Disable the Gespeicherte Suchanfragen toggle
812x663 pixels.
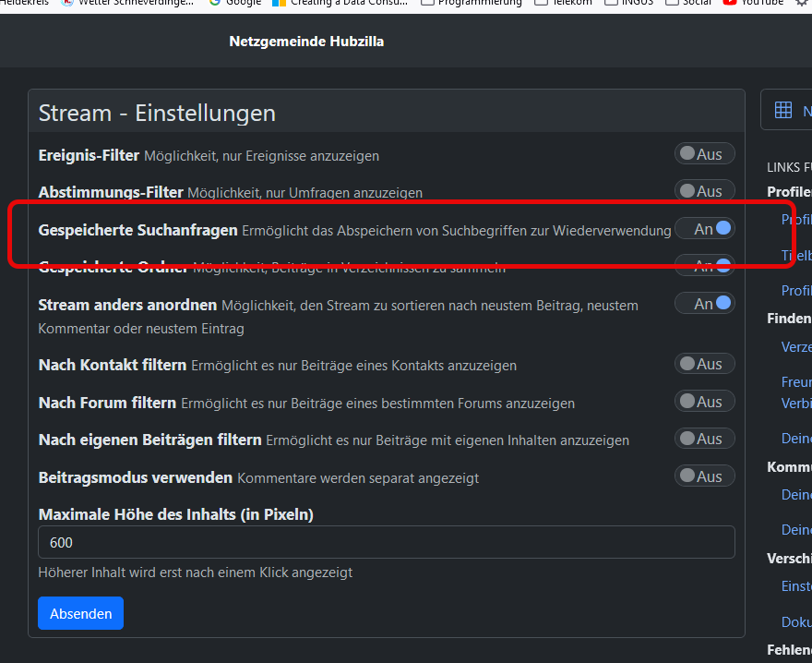[x=705, y=228]
